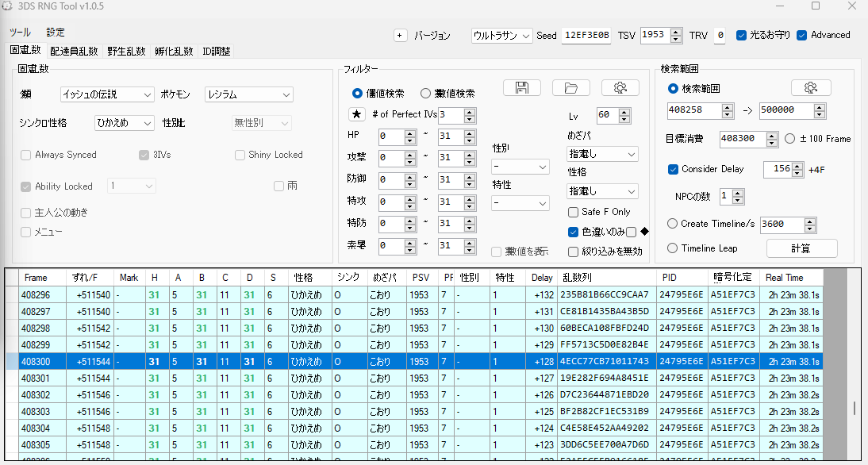868x465 pixels.
Task: Click the Consider Delay value stepper 156
Action: click(783, 169)
